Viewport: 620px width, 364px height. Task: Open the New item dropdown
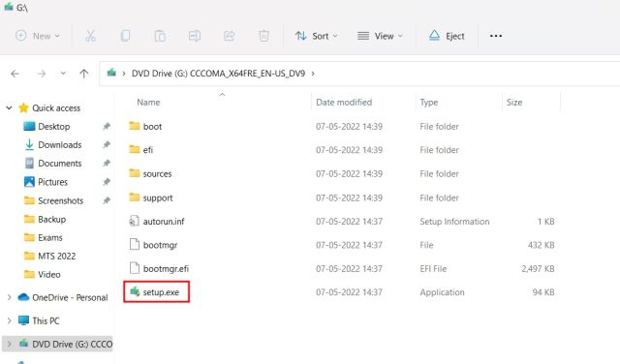pyautogui.click(x=38, y=36)
